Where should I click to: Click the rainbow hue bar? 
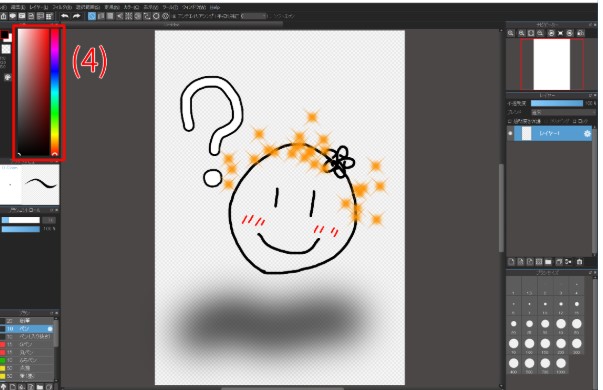pyautogui.click(x=55, y=92)
